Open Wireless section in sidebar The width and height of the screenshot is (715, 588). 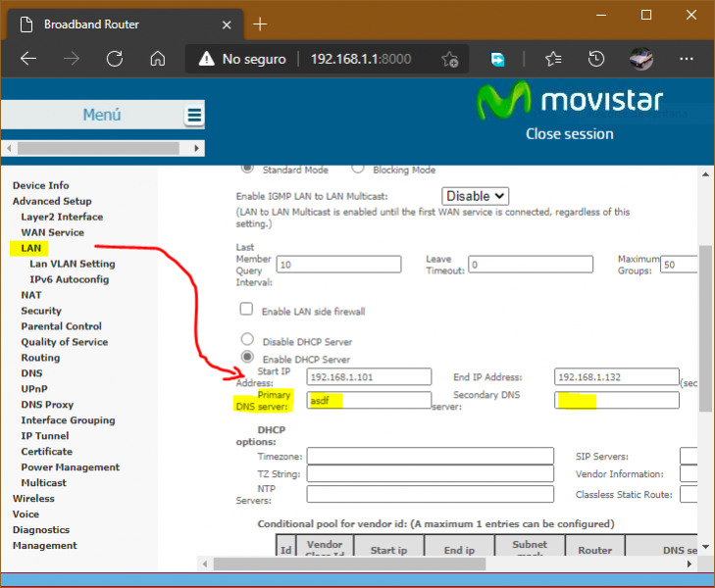click(34, 499)
